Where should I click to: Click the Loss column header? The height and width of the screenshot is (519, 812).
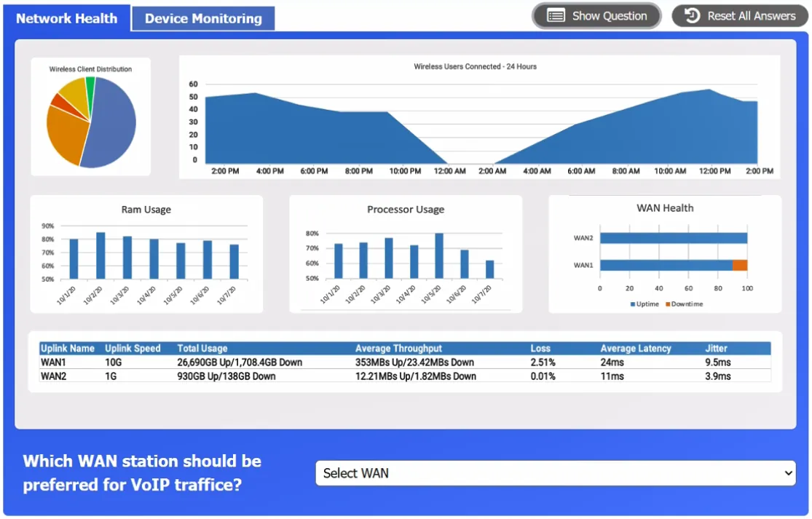point(540,348)
